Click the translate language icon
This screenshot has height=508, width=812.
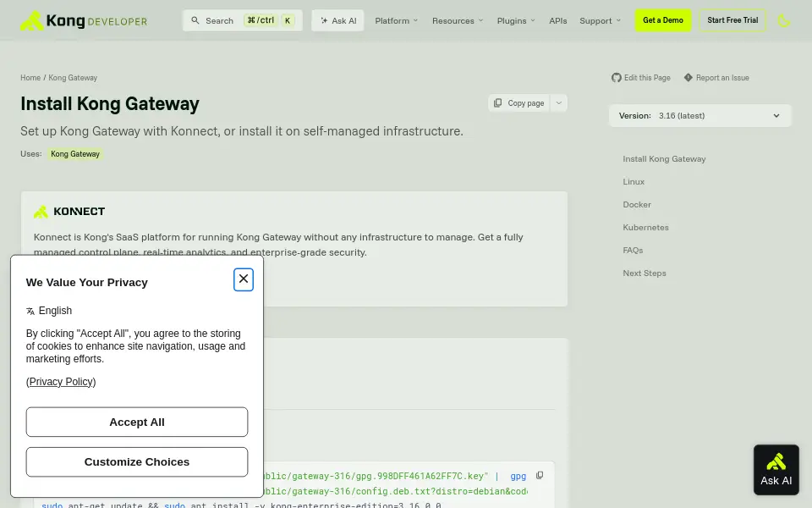[30, 311]
